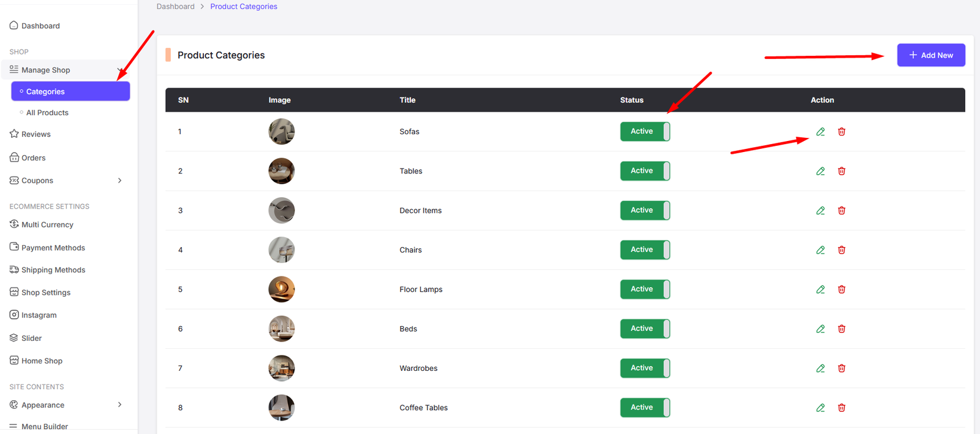Edit the Decor Items category
Image resolution: width=980 pixels, height=434 pixels.
point(820,211)
